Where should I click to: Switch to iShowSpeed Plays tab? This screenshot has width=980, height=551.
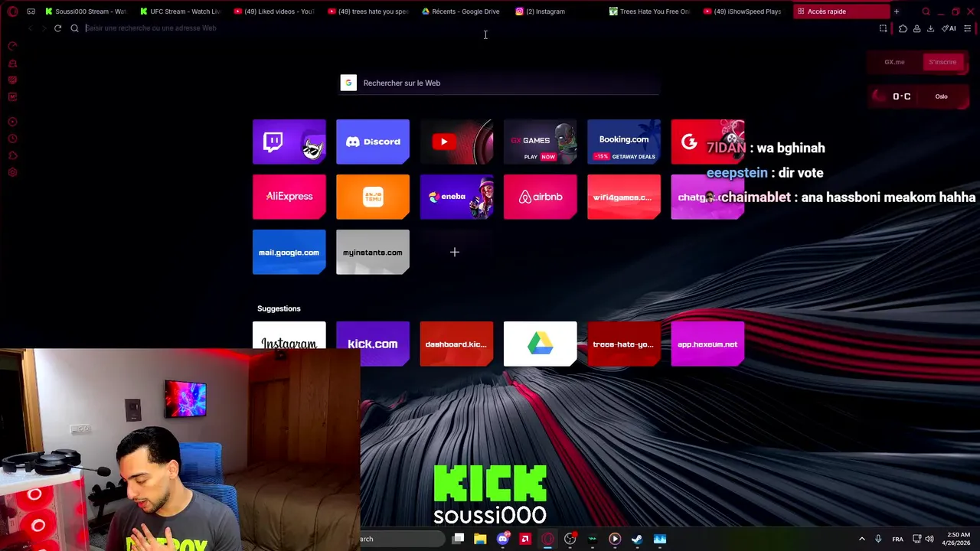[x=745, y=11]
